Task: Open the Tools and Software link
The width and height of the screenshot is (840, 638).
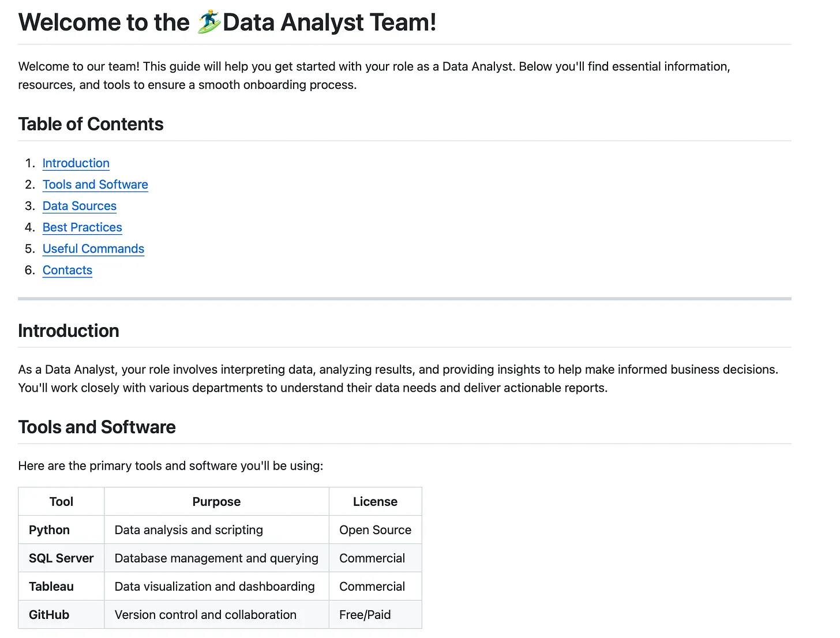Action: [95, 185]
